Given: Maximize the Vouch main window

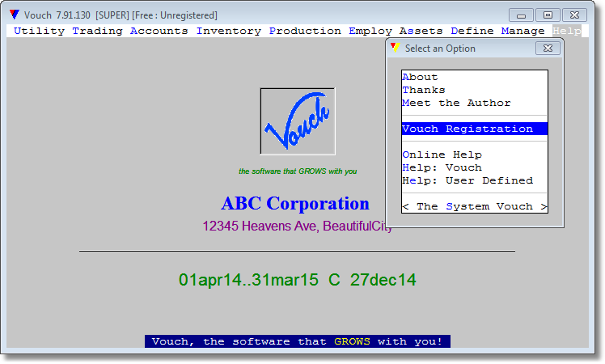Looking at the screenshot, I should pyautogui.click(x=548, y=15).
